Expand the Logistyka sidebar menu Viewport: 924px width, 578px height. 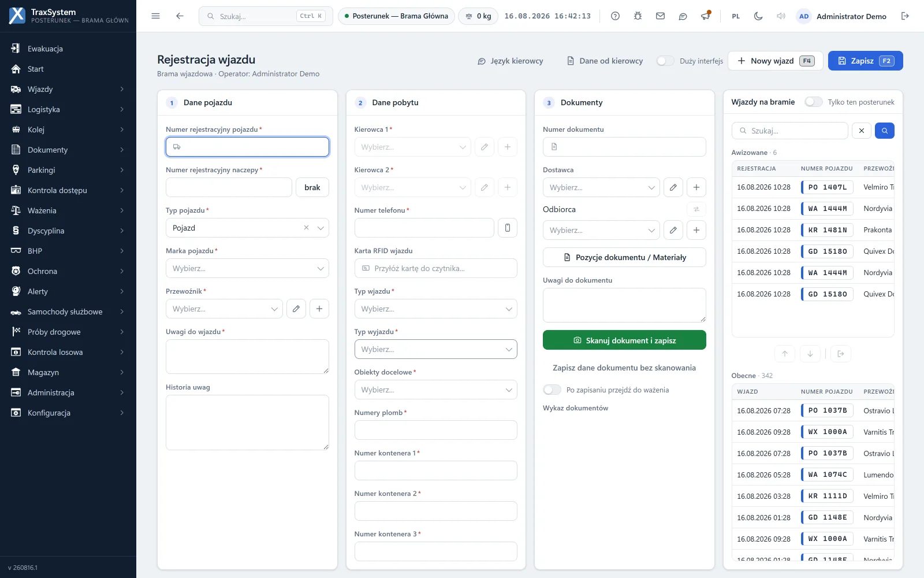(x=68, y=109)
